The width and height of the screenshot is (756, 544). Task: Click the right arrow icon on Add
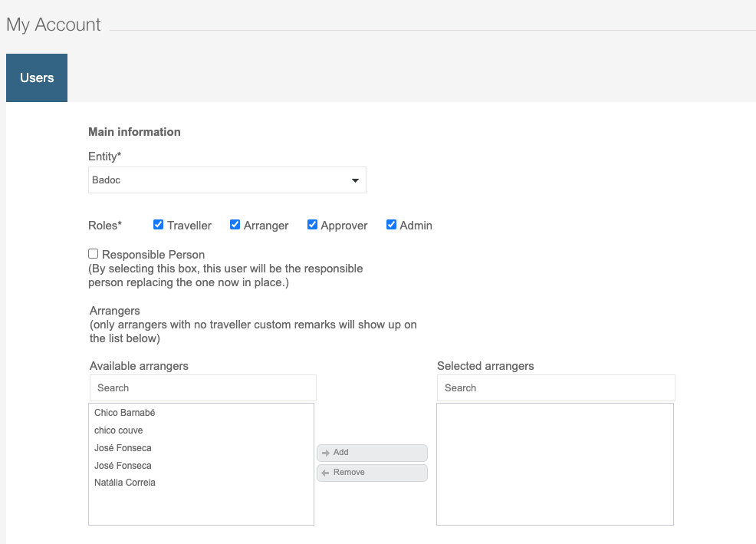click(326, 453)
